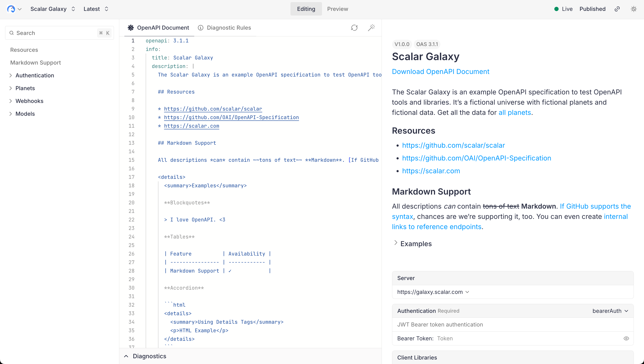Click the <summary>Examples</summary> code line
The image size is (644, 364).
(x=205, y=186)
